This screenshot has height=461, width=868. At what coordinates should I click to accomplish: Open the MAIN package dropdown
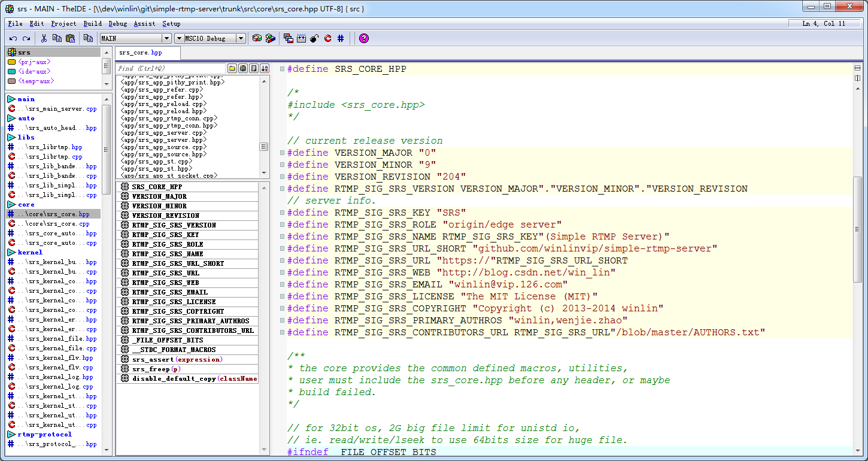[166, 38]
